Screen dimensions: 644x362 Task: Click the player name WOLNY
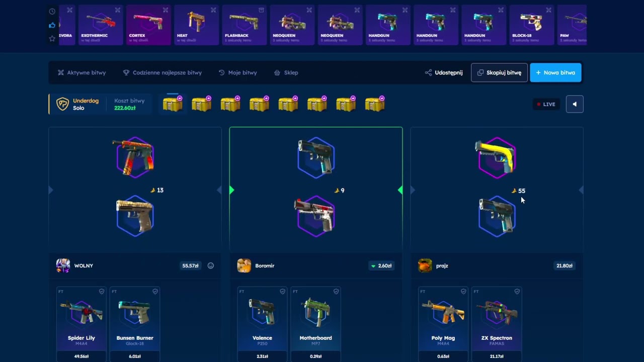[x=84, y=265]
